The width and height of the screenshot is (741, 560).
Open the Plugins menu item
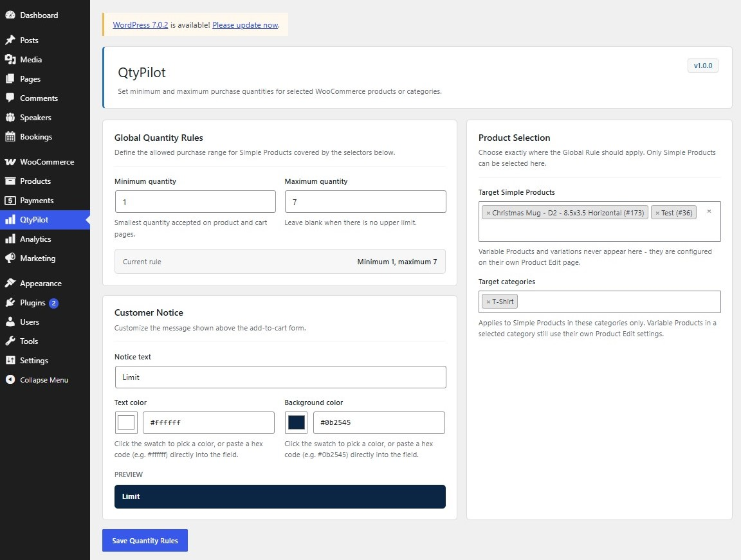(x=45, y=303)
